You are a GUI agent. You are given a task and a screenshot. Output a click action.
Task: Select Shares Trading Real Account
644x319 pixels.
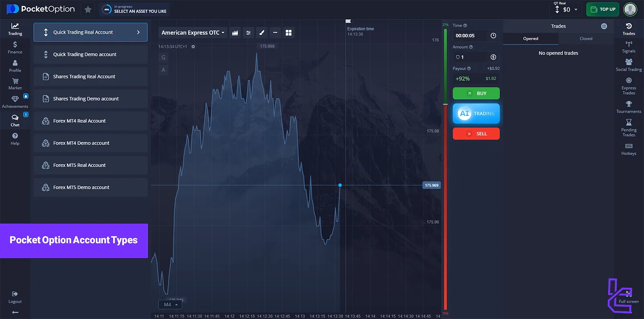(91, 77)
